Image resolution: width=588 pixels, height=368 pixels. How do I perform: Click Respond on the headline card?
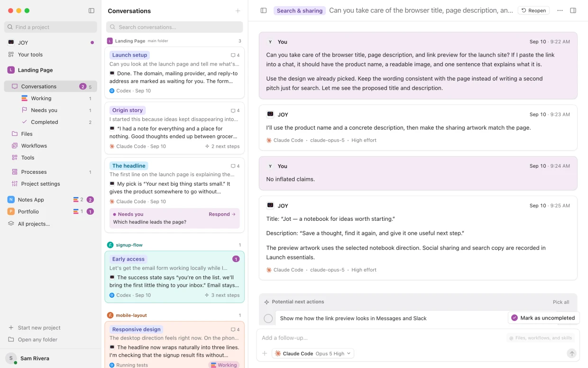(222, 214)
